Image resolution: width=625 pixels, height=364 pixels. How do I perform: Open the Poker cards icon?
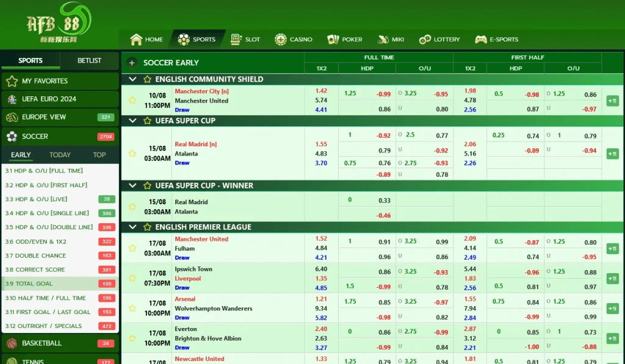tap(333, 40)
